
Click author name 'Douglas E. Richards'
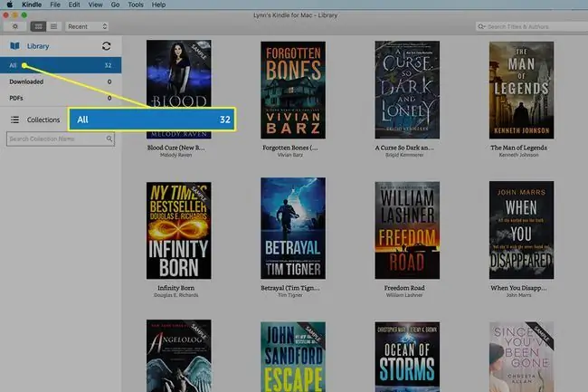[x=175, y=295]
